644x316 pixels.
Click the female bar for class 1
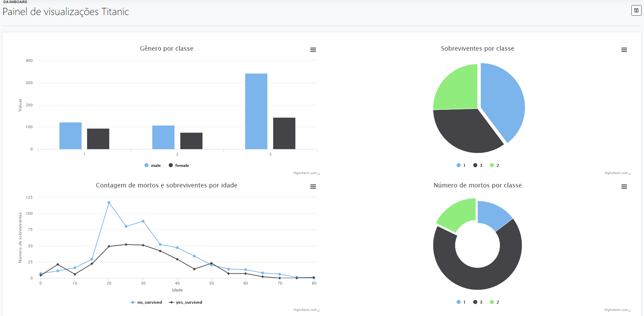[x=98, y=139]
